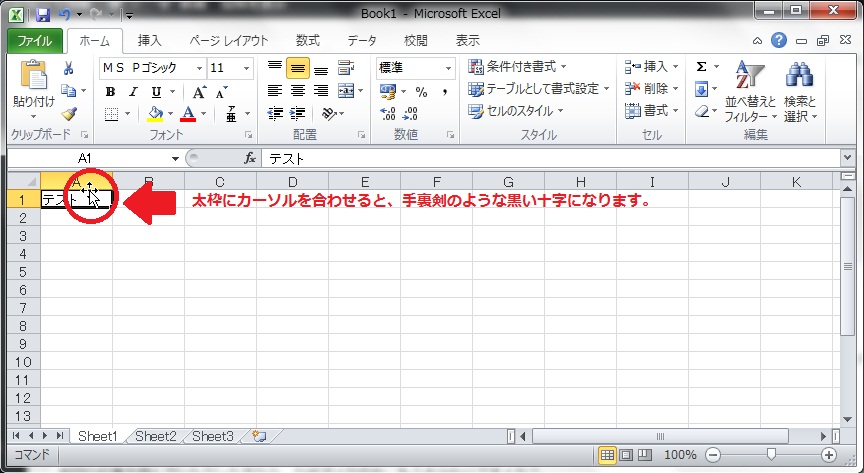
Task: Switch to the ページレイアウト tab
Action: tap(229, 41)
